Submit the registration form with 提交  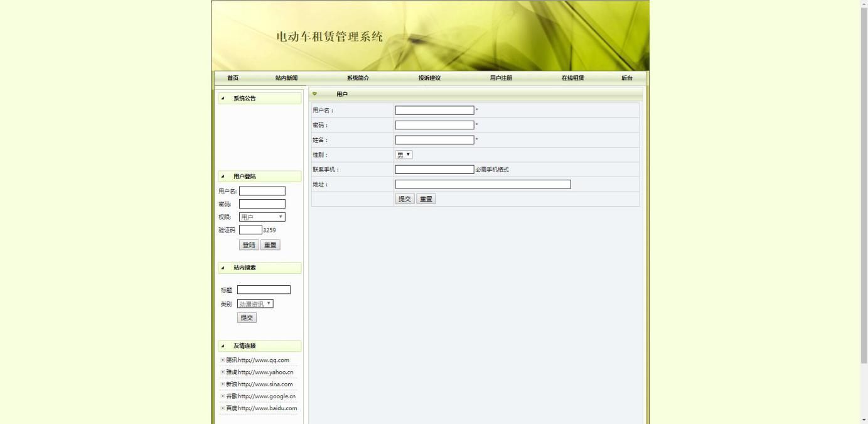point(405,198)
